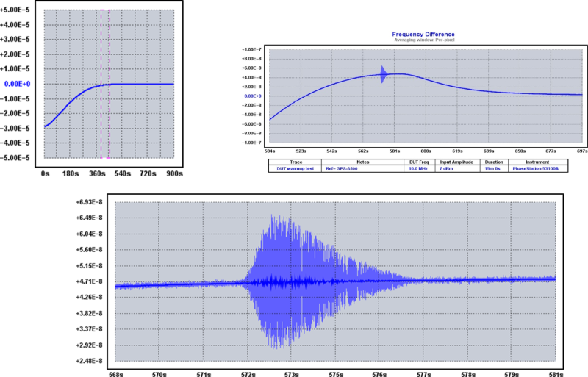Click the '900s' time label on small graph

point(173,175)
